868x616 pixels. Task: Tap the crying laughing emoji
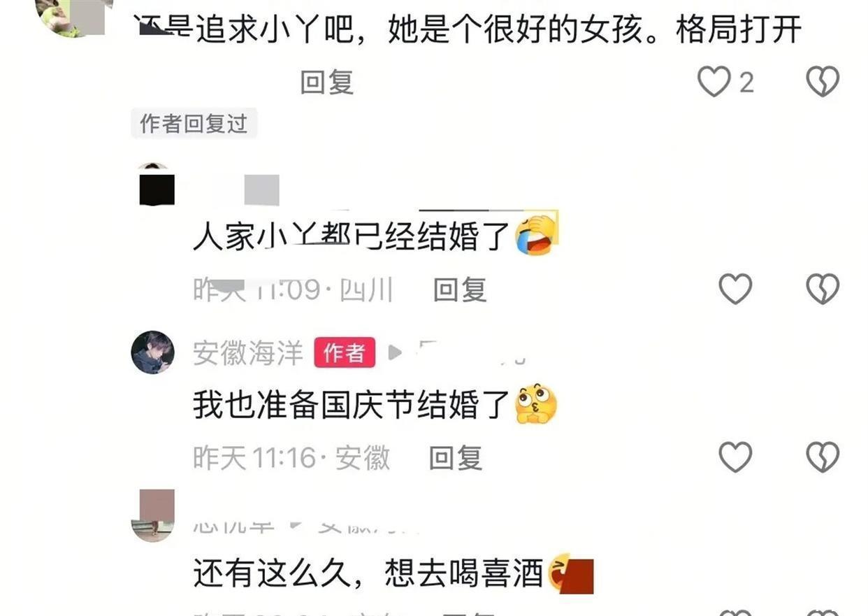tap(536, 234)
